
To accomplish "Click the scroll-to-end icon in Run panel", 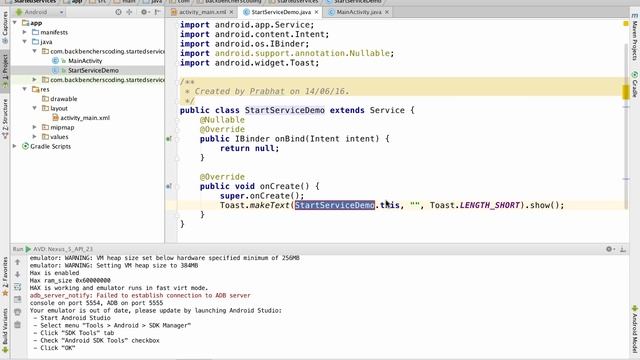I will pos(18,300).
